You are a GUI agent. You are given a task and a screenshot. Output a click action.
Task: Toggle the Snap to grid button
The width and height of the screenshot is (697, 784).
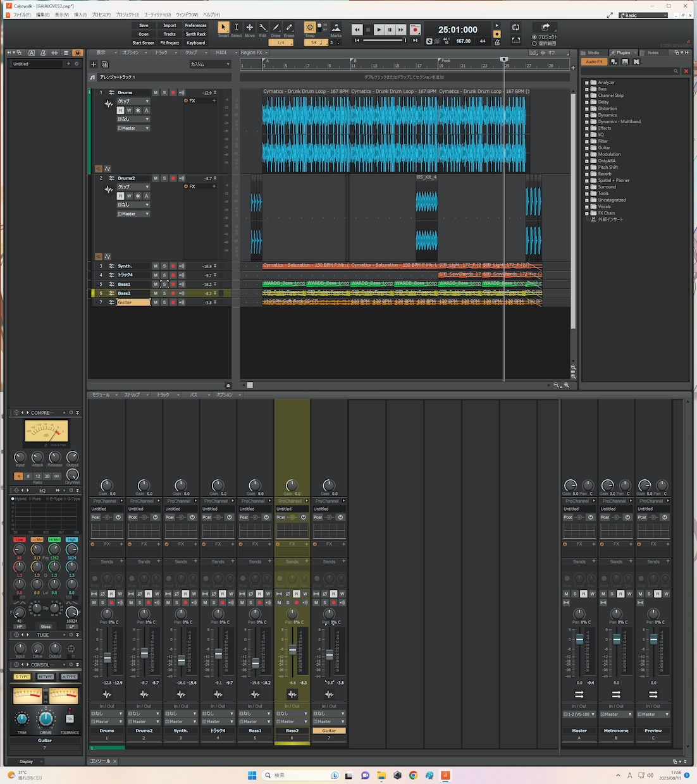click(310, 28)
